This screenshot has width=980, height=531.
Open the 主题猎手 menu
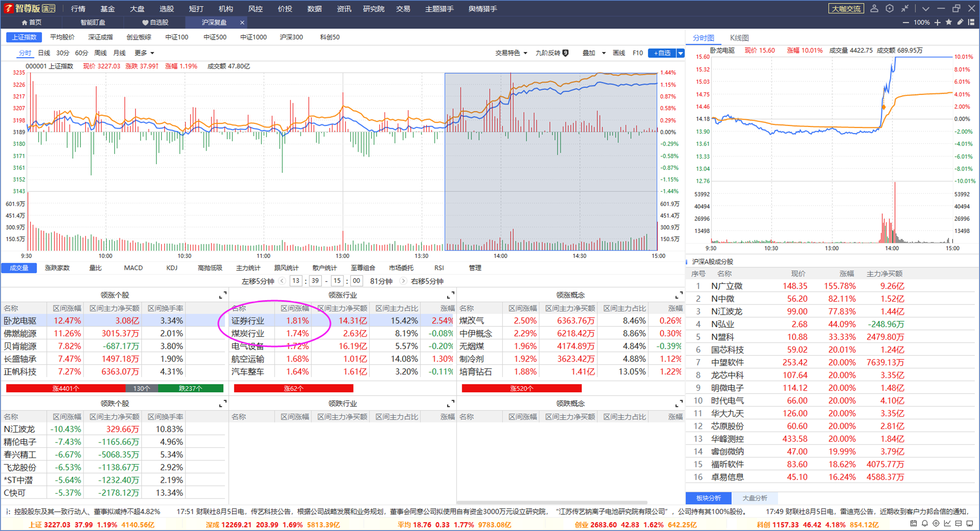point(439,8)
